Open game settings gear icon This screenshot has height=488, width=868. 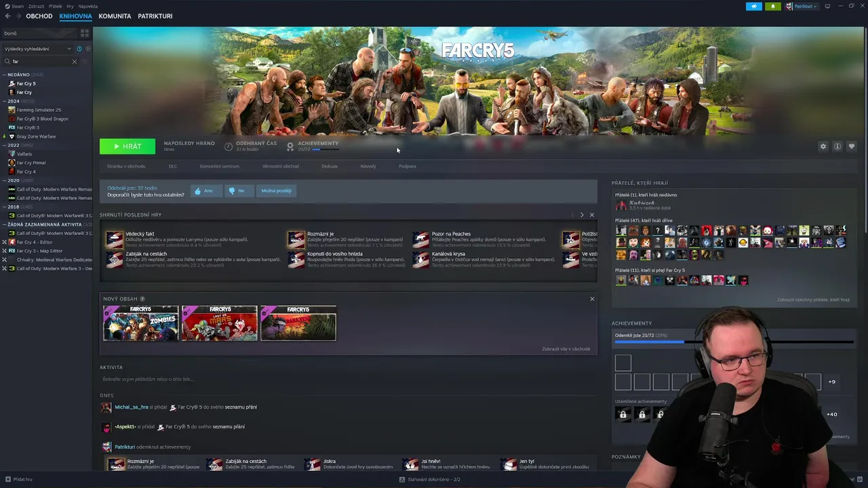point(823,146)
